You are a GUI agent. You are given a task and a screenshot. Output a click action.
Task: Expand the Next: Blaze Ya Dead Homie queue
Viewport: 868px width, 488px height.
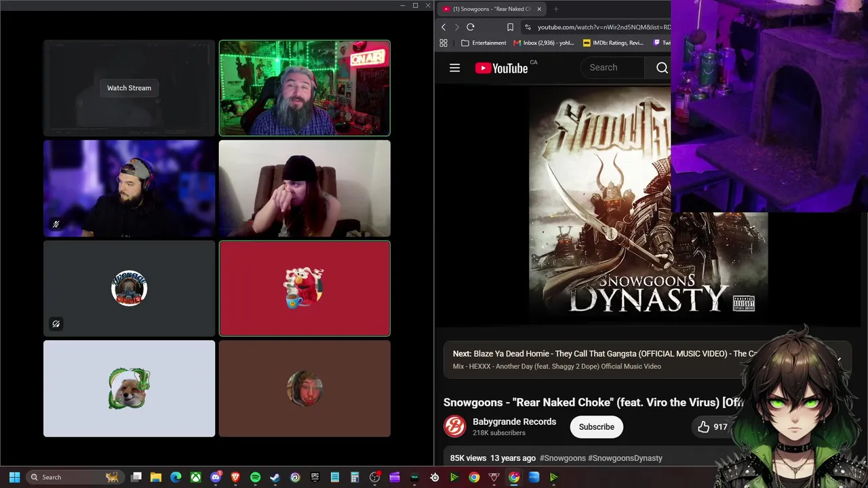(x=839, y=360)
